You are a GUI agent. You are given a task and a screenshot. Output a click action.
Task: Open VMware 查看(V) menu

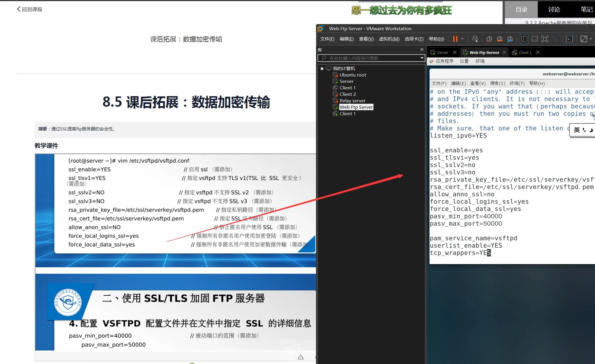(x=366, y=39)
